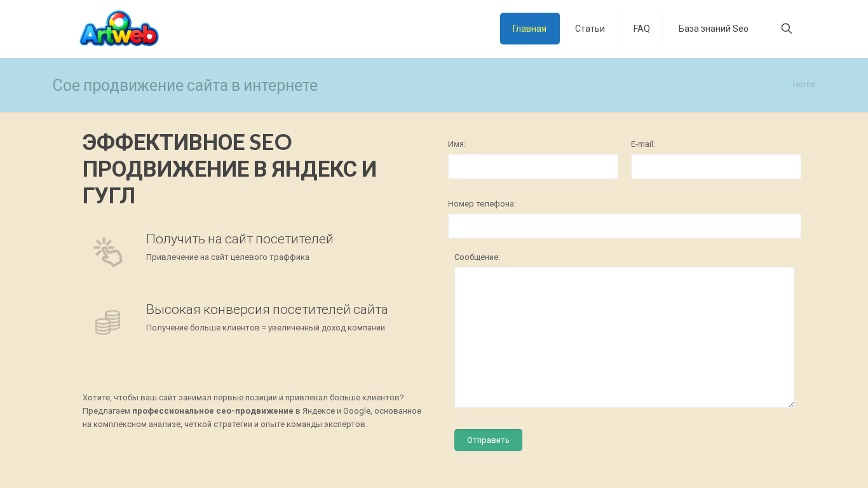Click text 'Получение больше клиентов = увеличенный доход компании'
The width and height of the screenshot is (868, 488).
(x=266, y=328)
